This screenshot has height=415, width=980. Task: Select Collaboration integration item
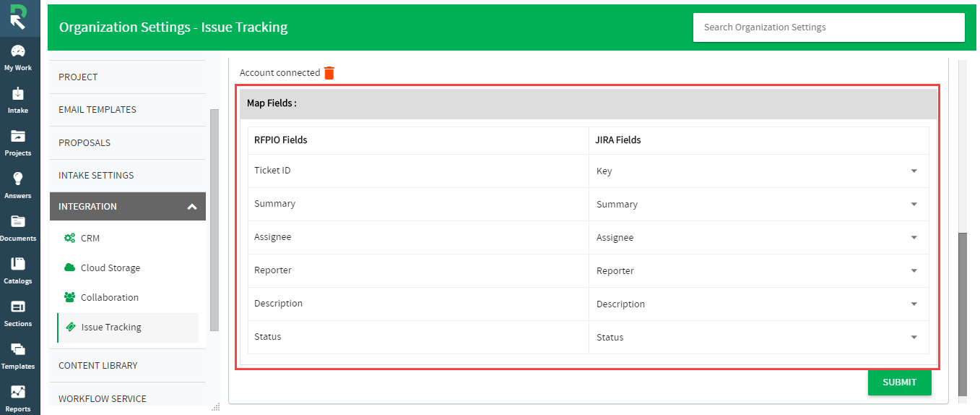pos(128,297)
